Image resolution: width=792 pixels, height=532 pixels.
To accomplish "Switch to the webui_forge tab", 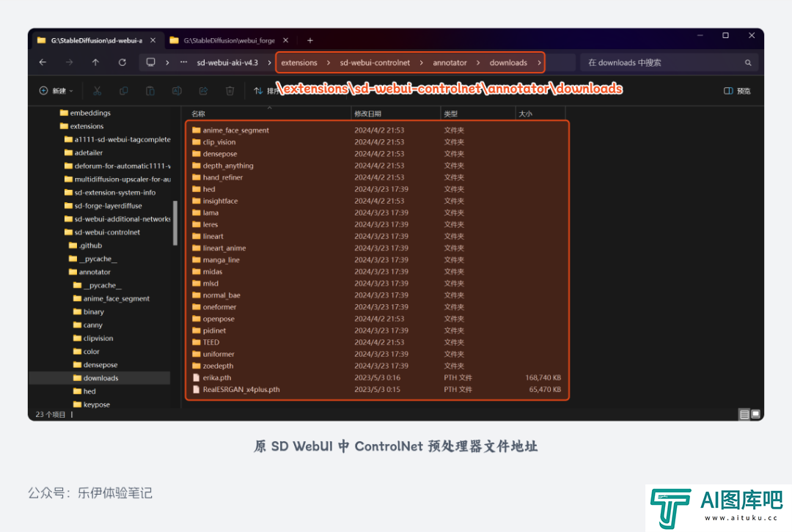I will click(x=228, y=40).
